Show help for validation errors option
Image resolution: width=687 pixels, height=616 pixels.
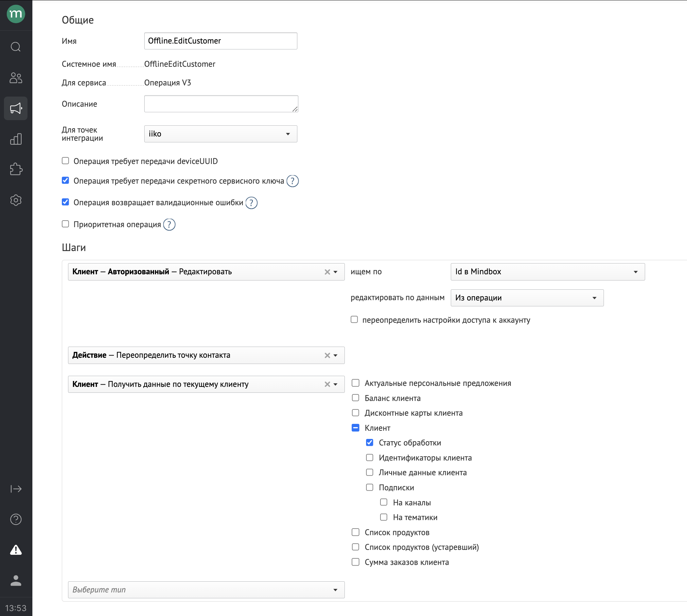(x=251, y=203)
